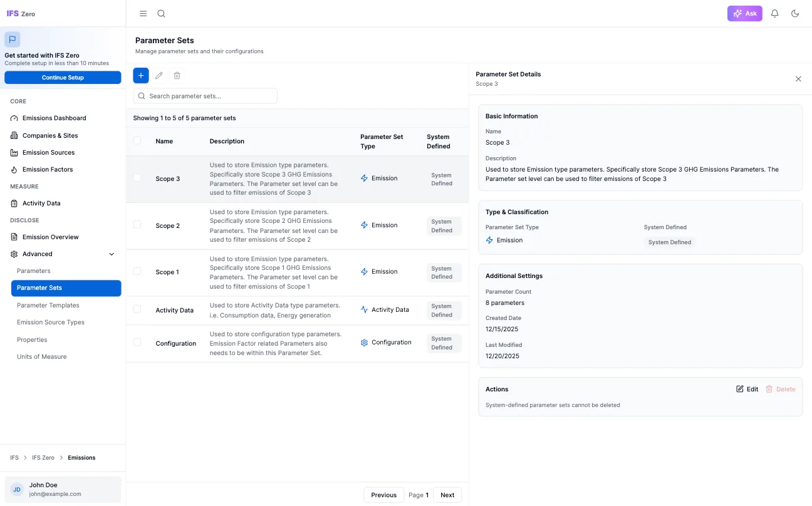812x506 pixels.
Task: Click the blue add parameter set plus icon
Action: pyautogui.click(x=141, y=76)
